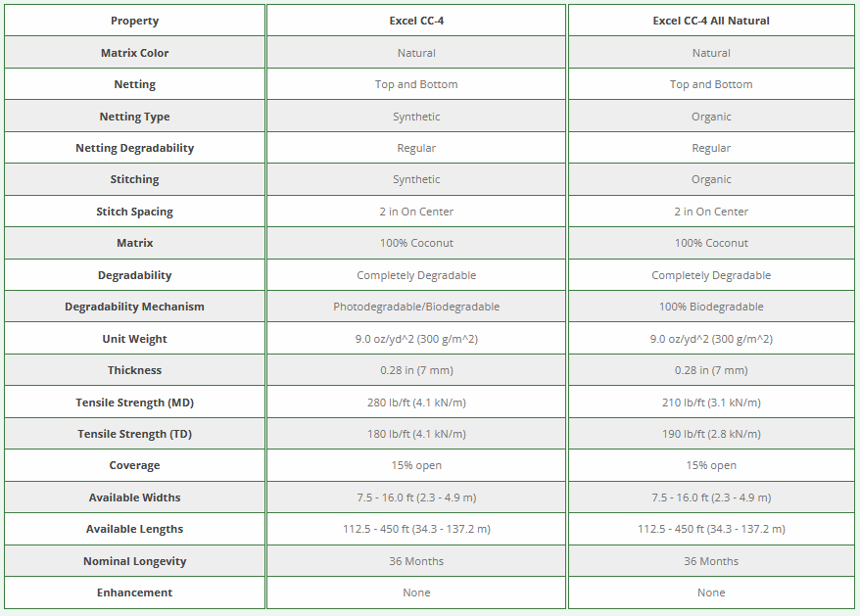This screenshot has width=860, height=616.
Task: Select the Excel CC-4 column header
Action: pos(416,21)
